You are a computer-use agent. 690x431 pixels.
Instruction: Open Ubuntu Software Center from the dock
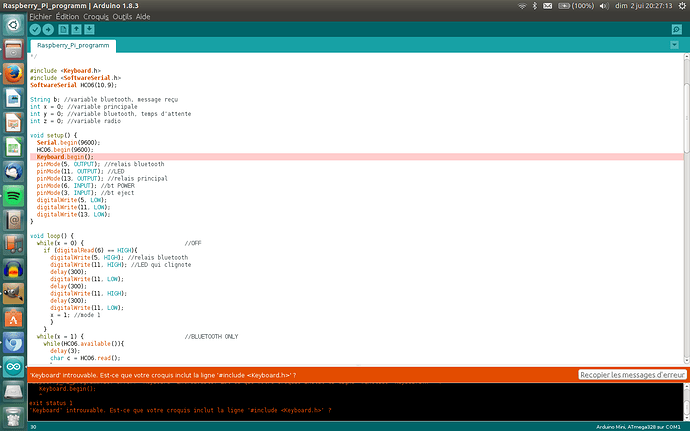point(13,318)
